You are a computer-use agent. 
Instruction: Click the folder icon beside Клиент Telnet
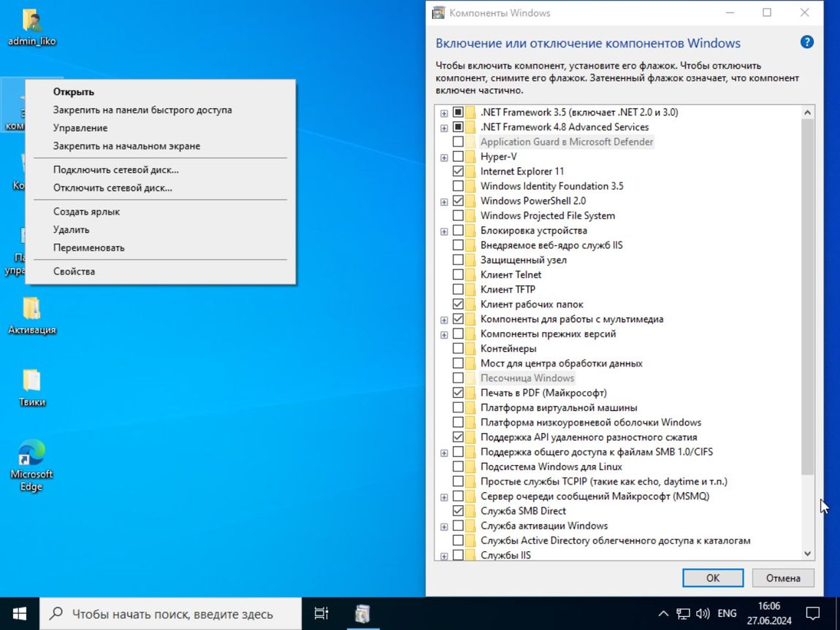pyautogui.click(x=470, y=274)
